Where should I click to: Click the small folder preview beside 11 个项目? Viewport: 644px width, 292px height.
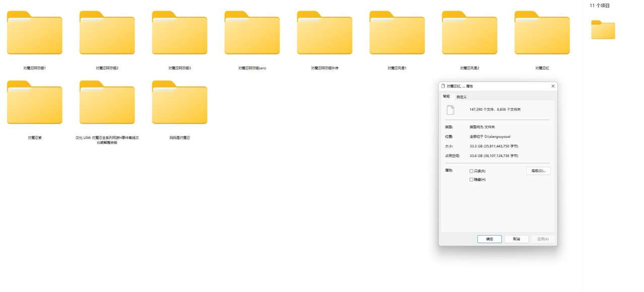[x=603, y=30]
